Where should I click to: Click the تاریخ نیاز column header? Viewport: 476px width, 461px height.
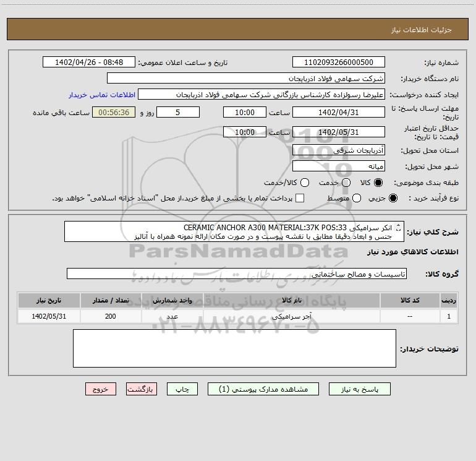click(x=49, y=301)
